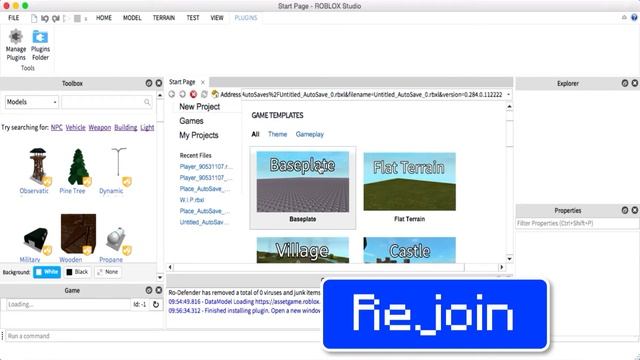
Task: Switch to the TERRAIN ribbon tab
Action: click(164, 18)
